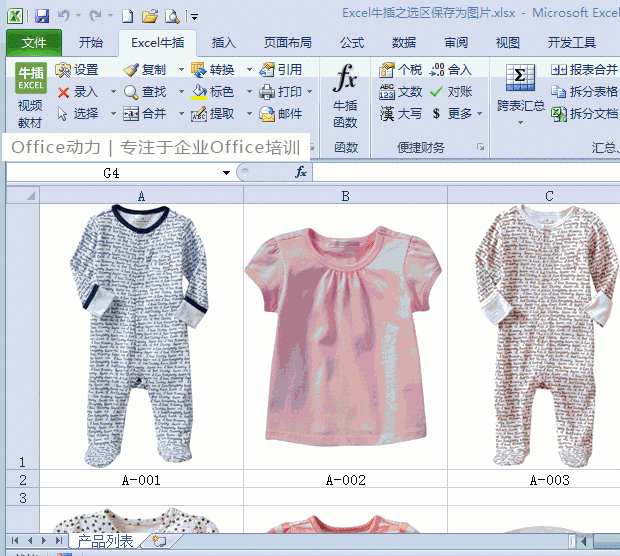Click the 对账 reconcile button
This screenshot has height=556, width=620.
(x=452, y=92)
